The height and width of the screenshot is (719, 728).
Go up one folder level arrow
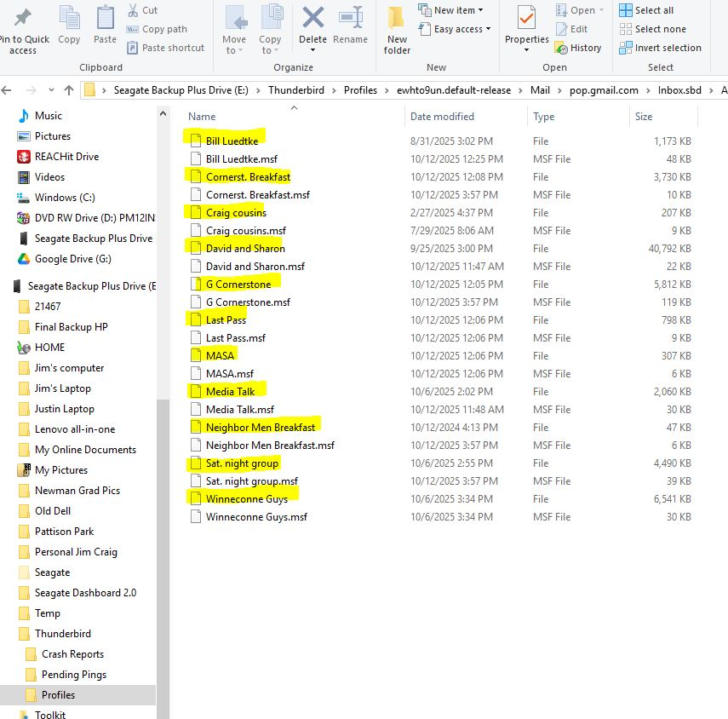coord(69,90)
